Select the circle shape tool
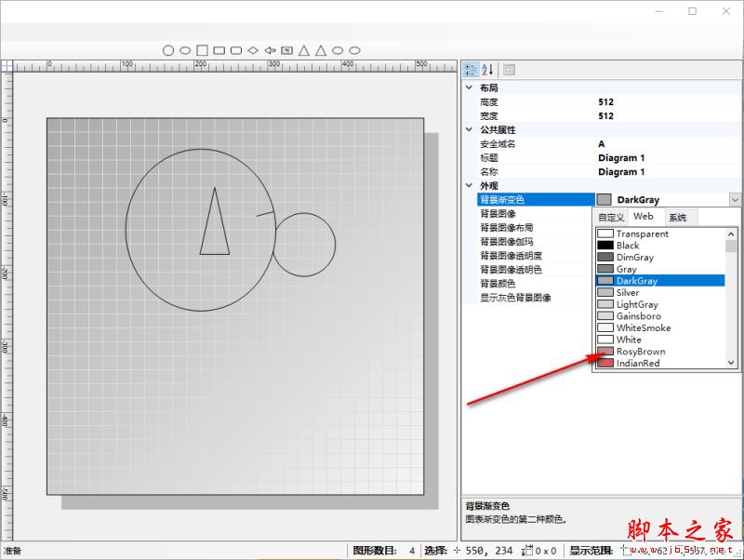This screenshot has height=560, width=744. pos(168,50)
